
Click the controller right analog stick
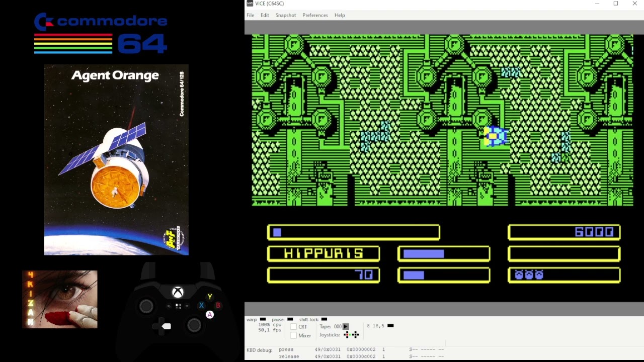point(194,325)
